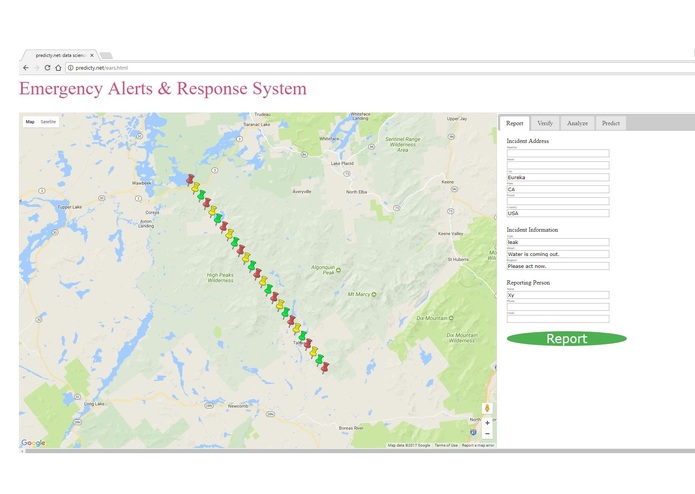Screen dimensions: 695x494
Task: Switch map view to Satellite
Action: 48,122
